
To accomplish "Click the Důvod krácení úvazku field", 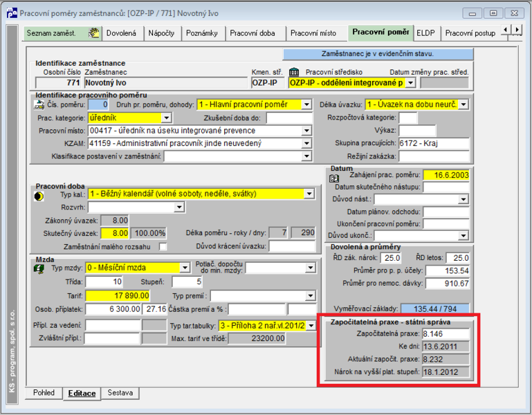I will 293,246.
